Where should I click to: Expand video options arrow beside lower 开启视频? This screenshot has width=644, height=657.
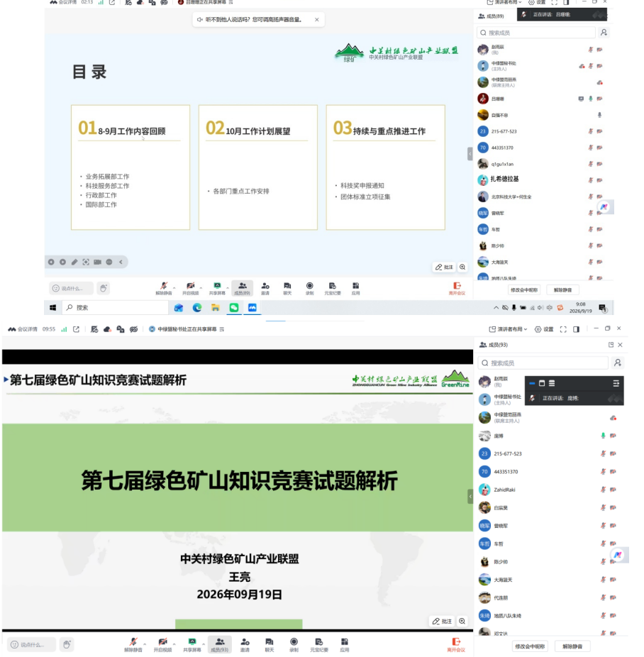174,644
